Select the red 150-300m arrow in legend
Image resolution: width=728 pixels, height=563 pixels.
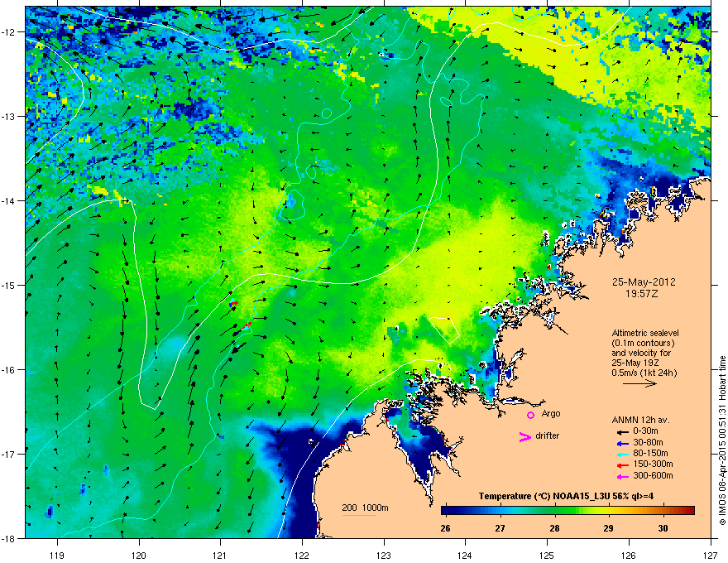(x=623, y=465)
